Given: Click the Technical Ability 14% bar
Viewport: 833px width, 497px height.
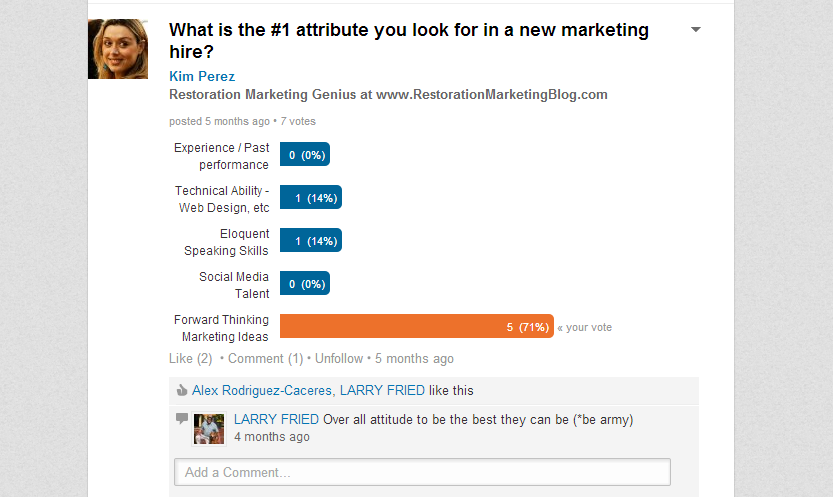Looking at the screenshot, I should point(311,198).
